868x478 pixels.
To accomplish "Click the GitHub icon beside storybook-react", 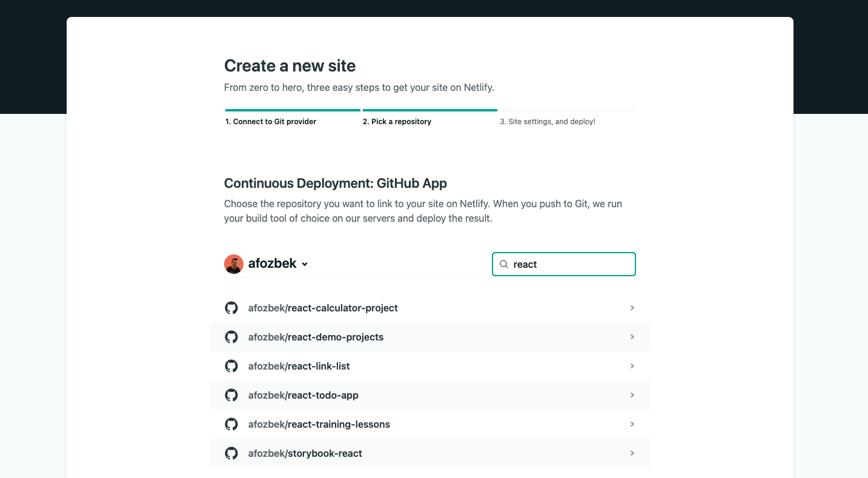I will [231, 453].
